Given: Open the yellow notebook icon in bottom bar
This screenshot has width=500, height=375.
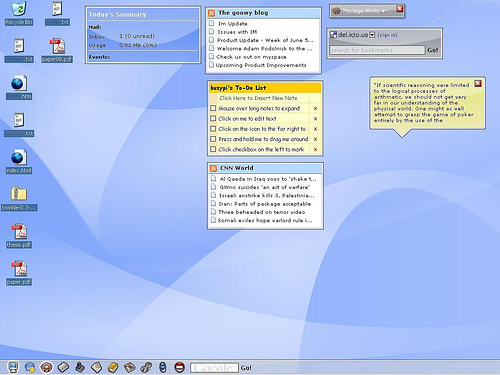Looking at the screenshot, I should click(x=113, y=367).
